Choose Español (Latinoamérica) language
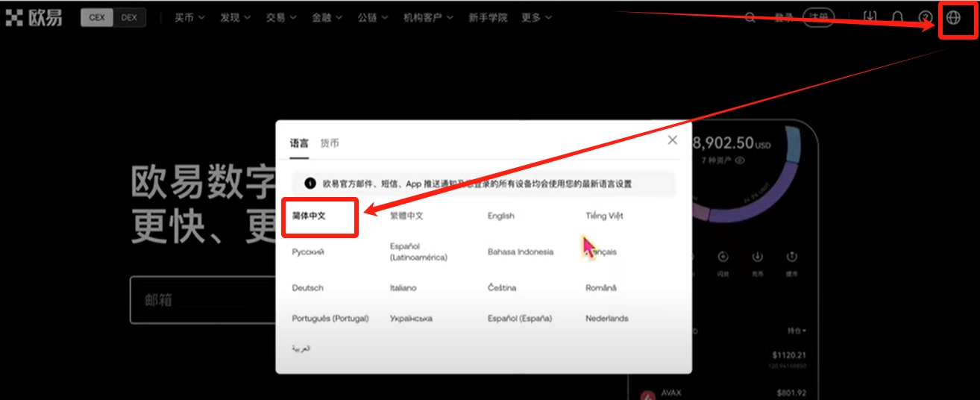 click(418, 252)
